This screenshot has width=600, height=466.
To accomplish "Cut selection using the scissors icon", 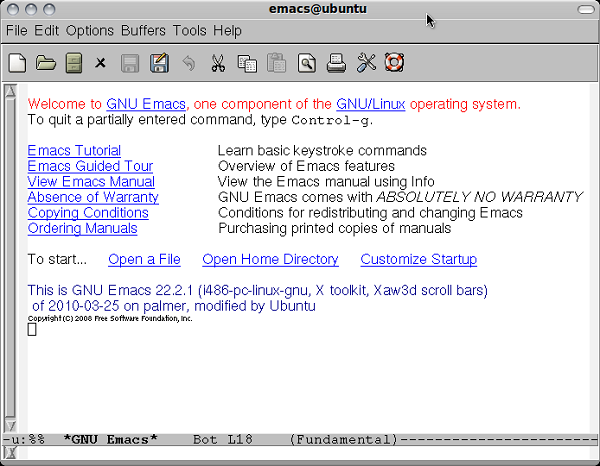I will click(x=218, y=63).
